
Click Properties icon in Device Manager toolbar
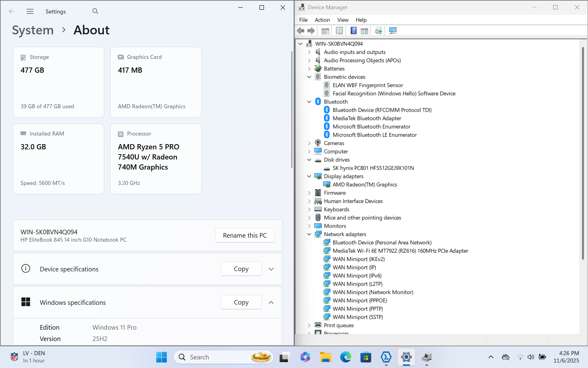[339, 31]
